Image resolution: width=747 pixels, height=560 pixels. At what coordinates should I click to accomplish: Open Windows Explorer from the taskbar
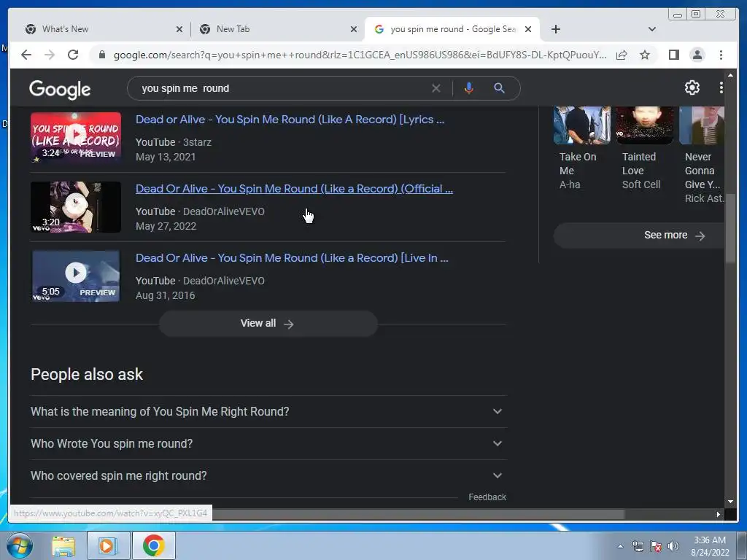pyautogui.click(x=63, y=545)
